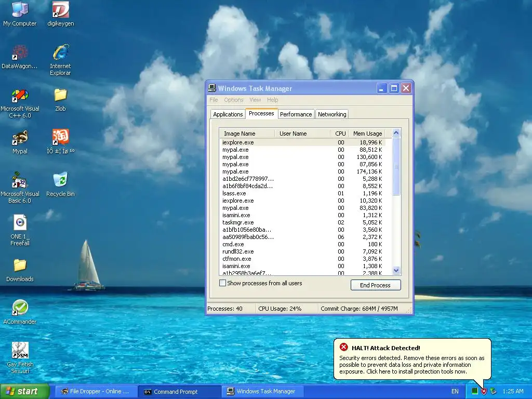Sort processes by User Name column
This screenshot has width=532, height=399.
point(302,134)
